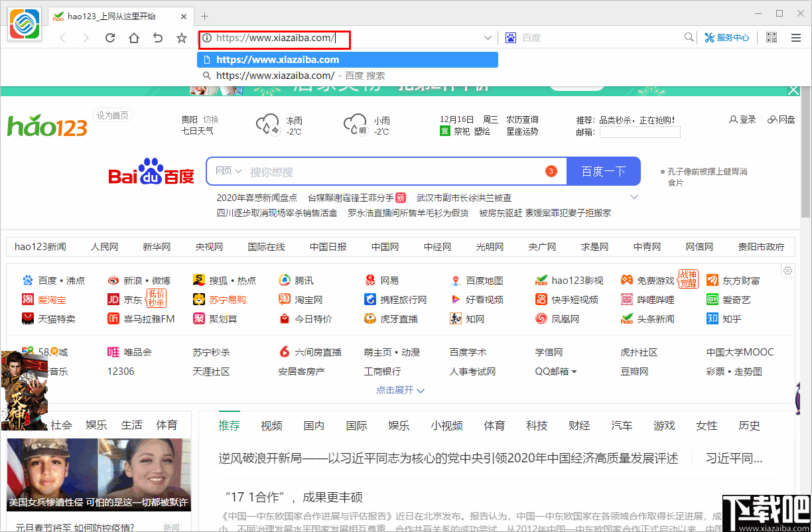The height and width of the screenshot is (532, 812).
Task: Expand the address bar history dropdown
Action: (488, 38)
